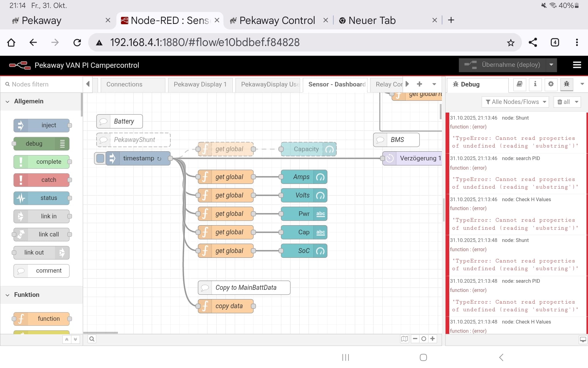This screenshot has width=588, height=368.
Task: Open the debug messages bug icon tab
Action: point(566,84)
